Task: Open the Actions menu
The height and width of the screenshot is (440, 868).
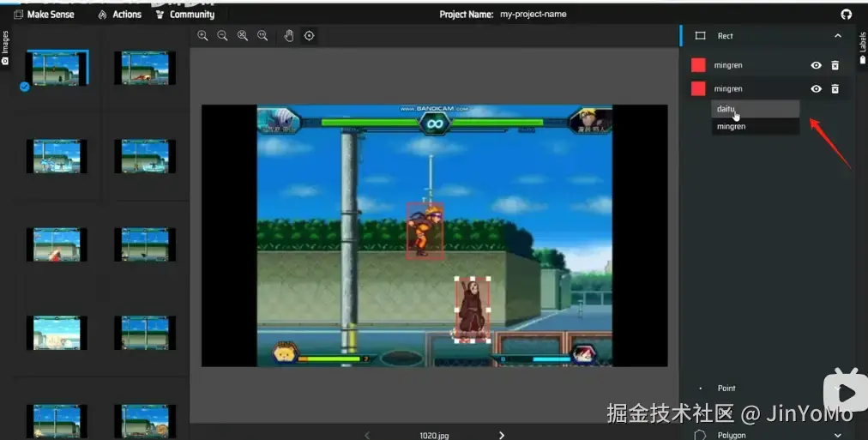Action: point(119,15)
